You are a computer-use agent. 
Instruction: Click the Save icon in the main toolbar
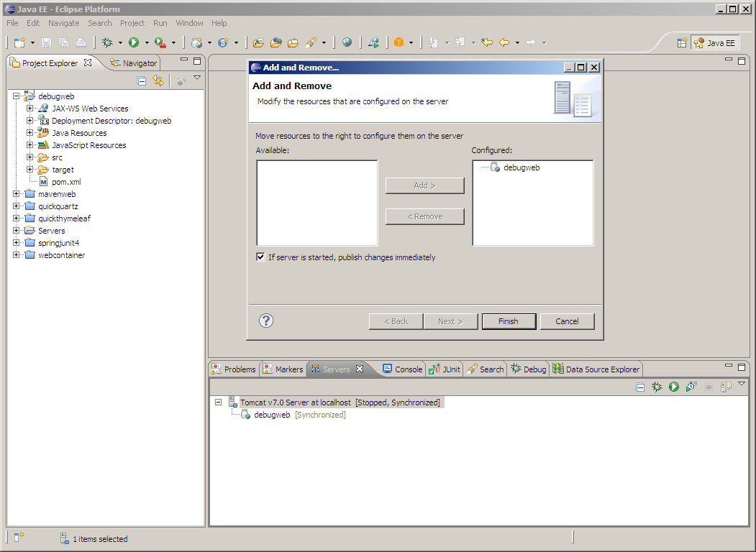click(x=46, y=42)
